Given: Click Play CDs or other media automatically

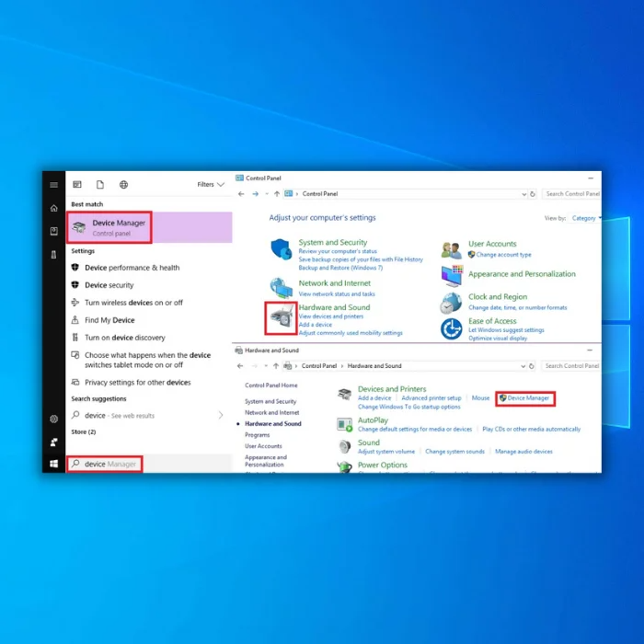Looking at the screenshot, I should pyautogui.click(x=532, y=430).
